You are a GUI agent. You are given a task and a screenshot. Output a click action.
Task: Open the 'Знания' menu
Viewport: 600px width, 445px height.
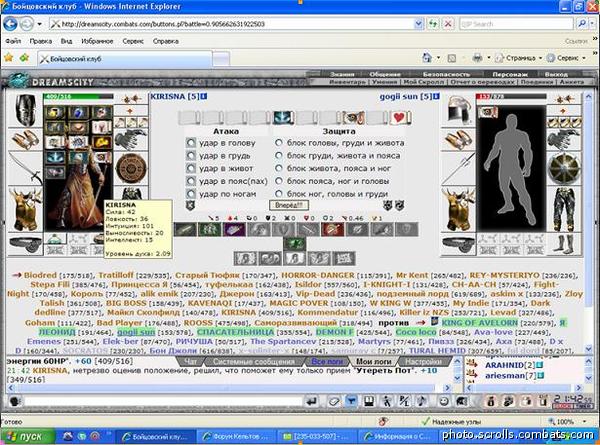coord(342,74)
